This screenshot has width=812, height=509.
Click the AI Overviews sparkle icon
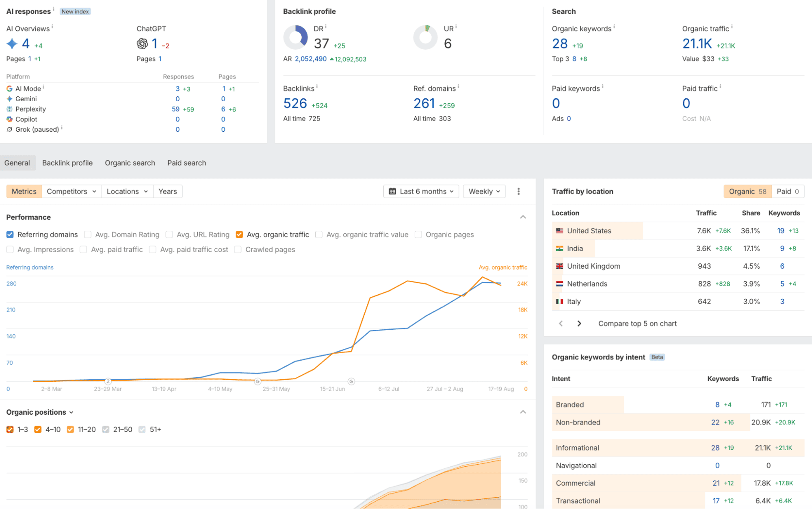point(12,44)
